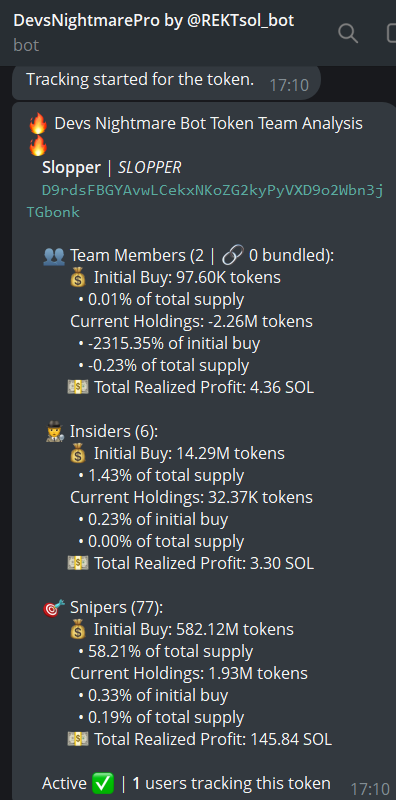
Task: Click the green Active checkmark emoji
Action: 103,783
